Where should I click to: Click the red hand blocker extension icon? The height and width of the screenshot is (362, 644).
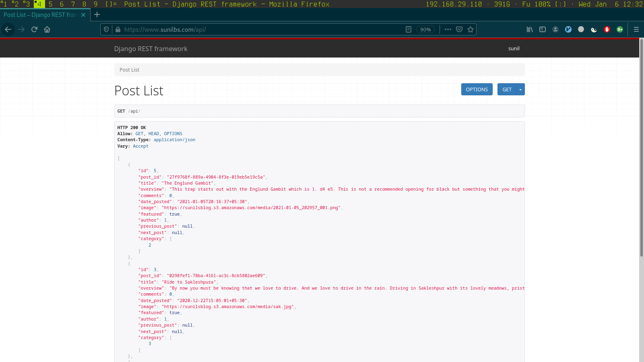[607, 29]
